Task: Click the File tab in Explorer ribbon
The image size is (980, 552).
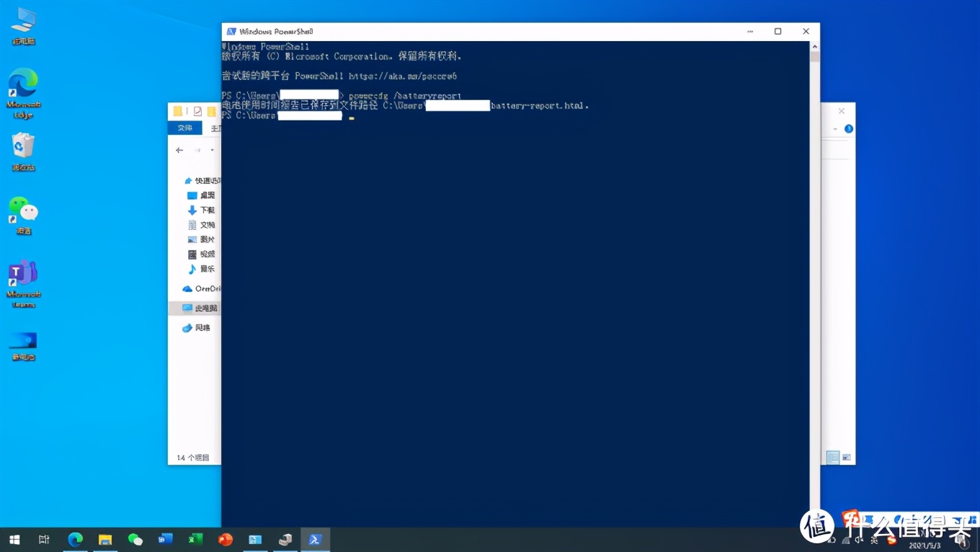Action: click(x=185, y=128)
